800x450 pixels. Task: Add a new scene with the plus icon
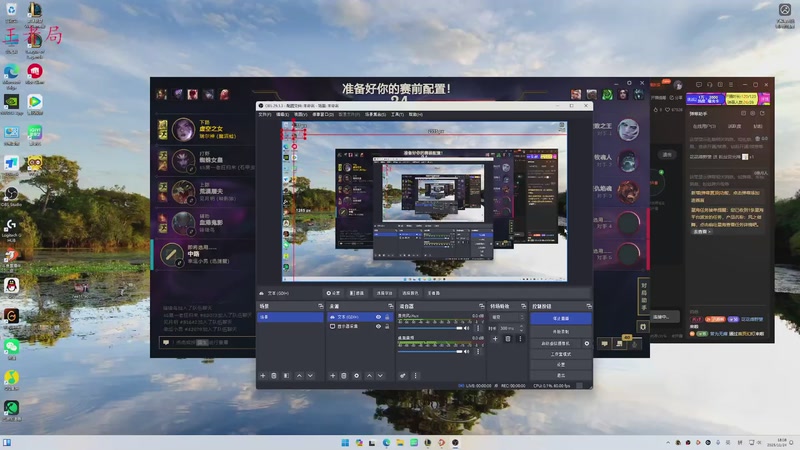(x=263, y=375)
